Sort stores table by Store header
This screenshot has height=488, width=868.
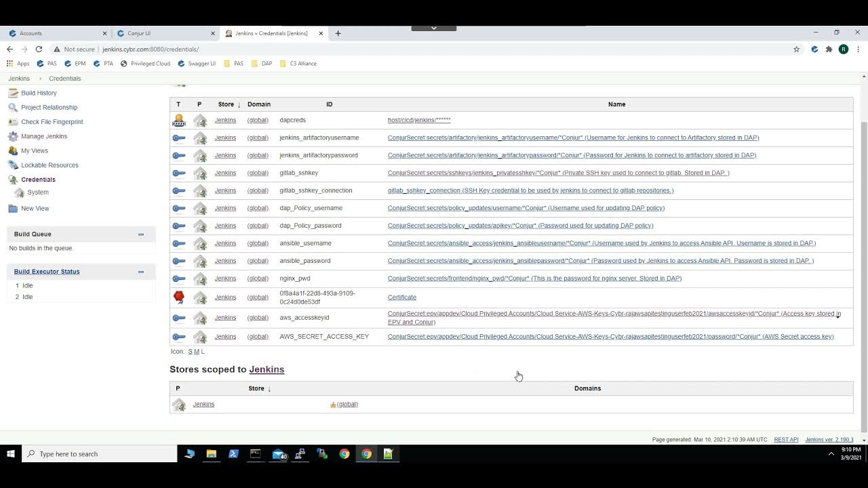pos(260,388)
